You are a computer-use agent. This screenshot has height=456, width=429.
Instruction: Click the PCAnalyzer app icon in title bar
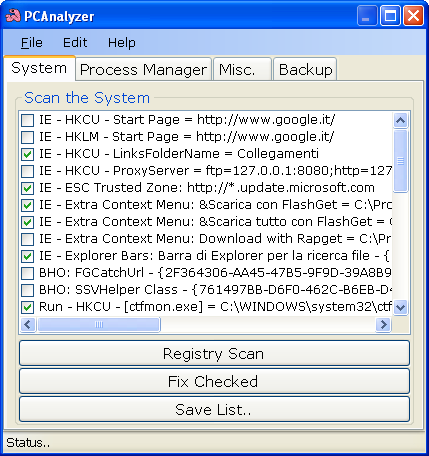pos(13,16)
